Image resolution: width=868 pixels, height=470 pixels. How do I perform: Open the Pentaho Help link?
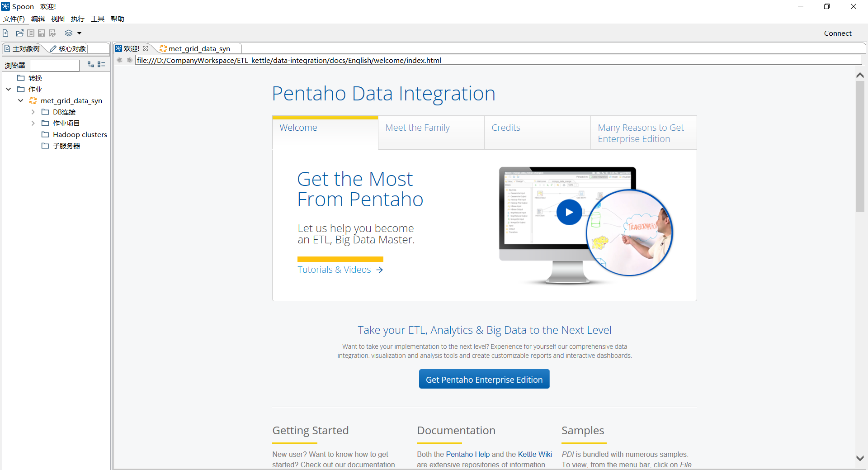[468, 454]
